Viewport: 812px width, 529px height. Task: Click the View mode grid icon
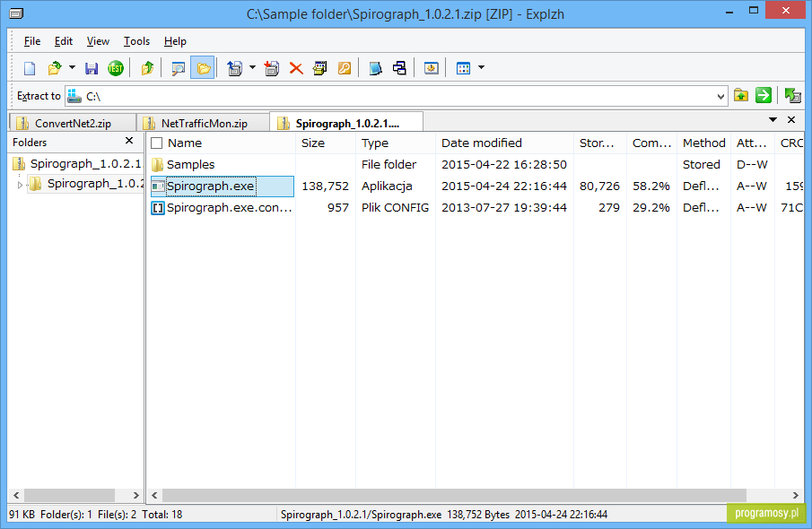(x=463, y=68)
